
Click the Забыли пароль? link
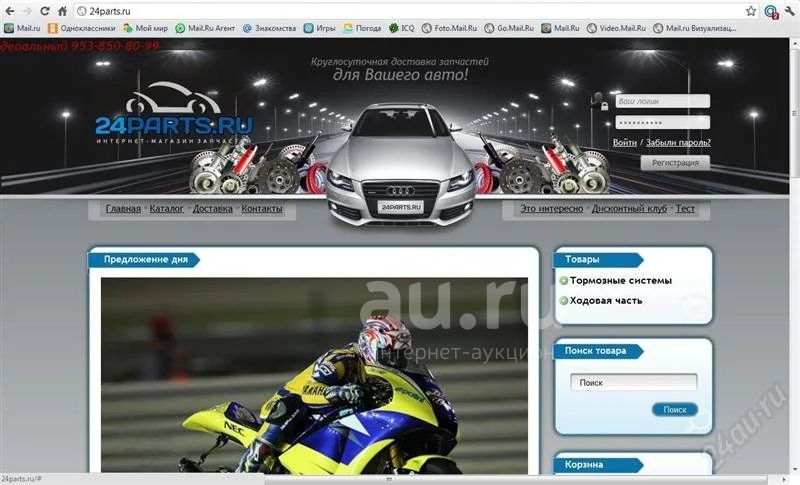678,143
